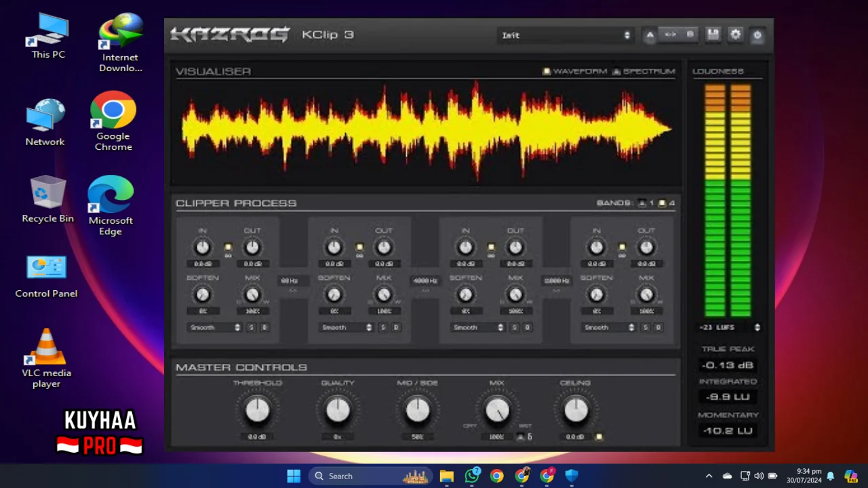The width and height of the screenshot is (868, 488).
Task: Copy A to B with arrows button
Action: (x=670, y=35)
